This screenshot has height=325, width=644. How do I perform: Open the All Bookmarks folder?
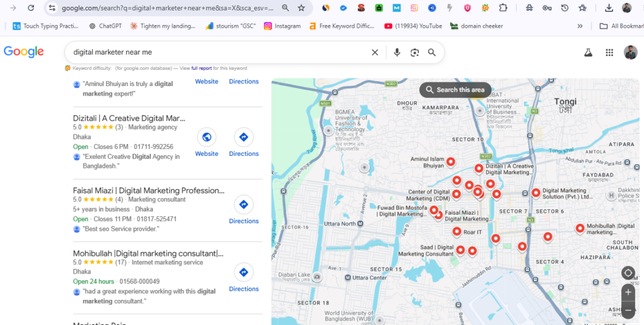[x=621, y=26]
